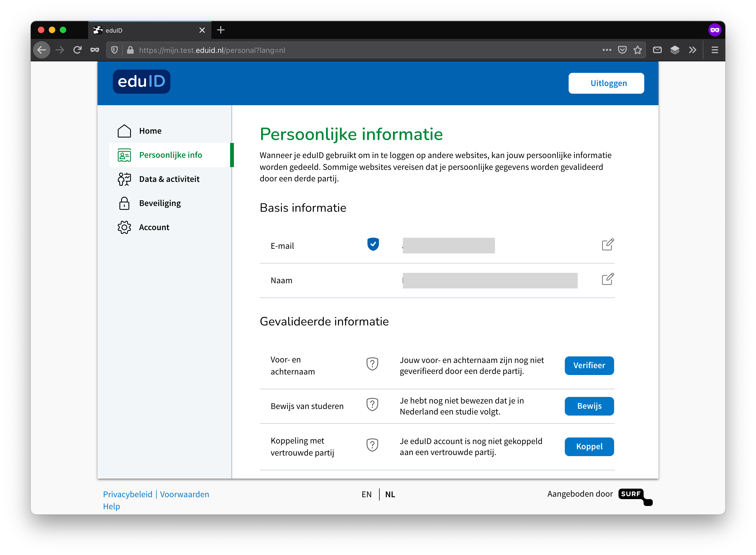
Task: Click the layers extension icon in toolbar
Action: 675,50
